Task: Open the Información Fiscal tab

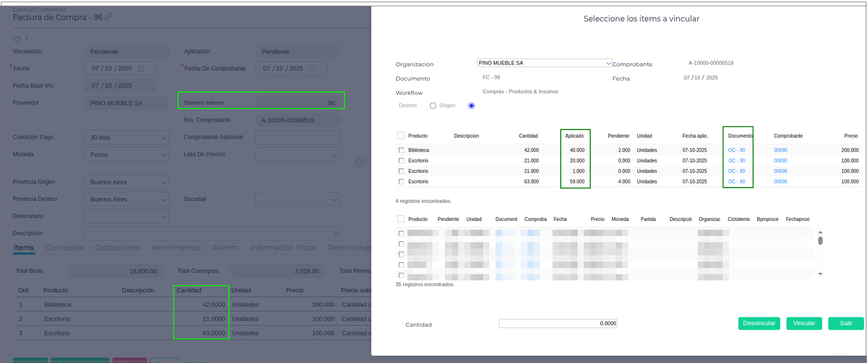Action: [x=283, y=248]
